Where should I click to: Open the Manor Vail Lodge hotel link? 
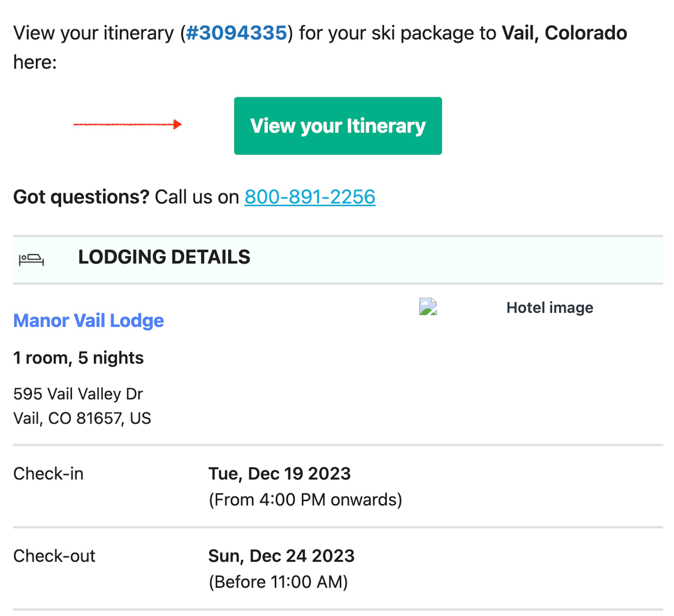tap(89, 321)
